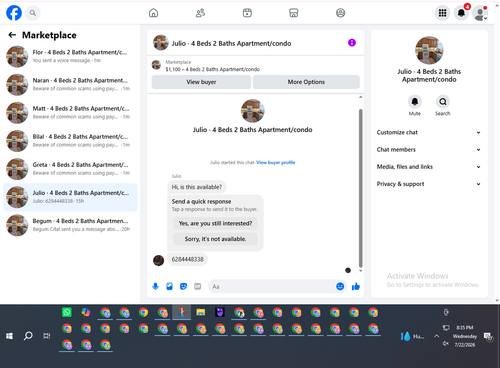Viewport: 500px width, 368px height.
Task: Open Greta's apartment conversation
Action: (x=70, y=169)
